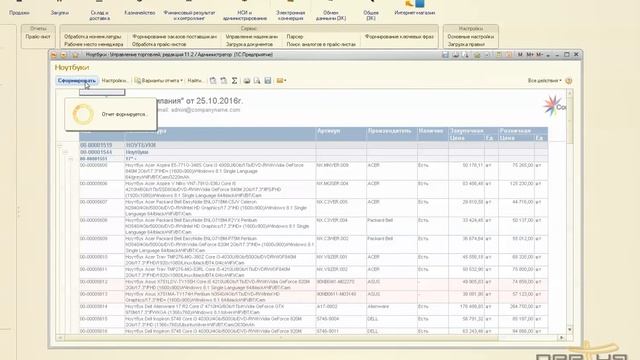The width and height of the screenshot is (640, 360).
Task: Click the Розничная column header
Action: click(523, 131)
